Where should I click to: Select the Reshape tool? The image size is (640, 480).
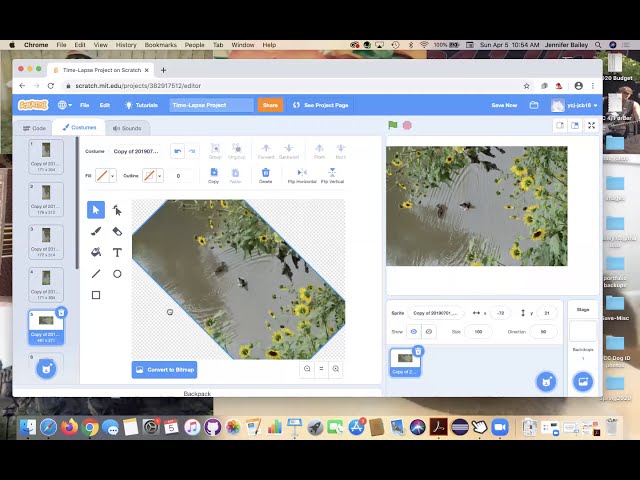coord(117,210)
